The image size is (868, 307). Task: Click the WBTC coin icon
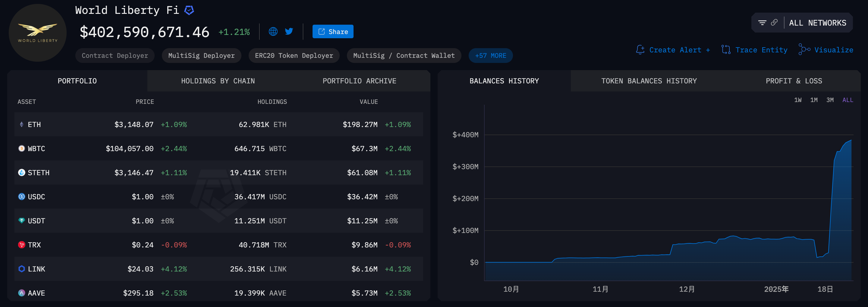22,148
